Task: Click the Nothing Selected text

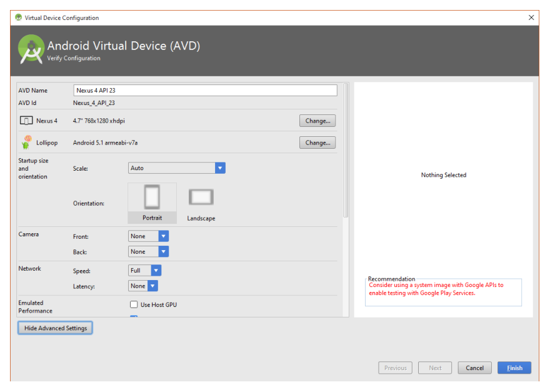Action: tap(443, 175)
